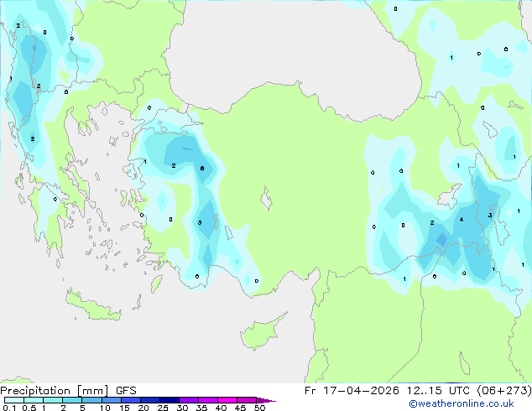Select the 5–10 mm legend color swatch
The image size is (532, 411).
(x=91, y=400)
